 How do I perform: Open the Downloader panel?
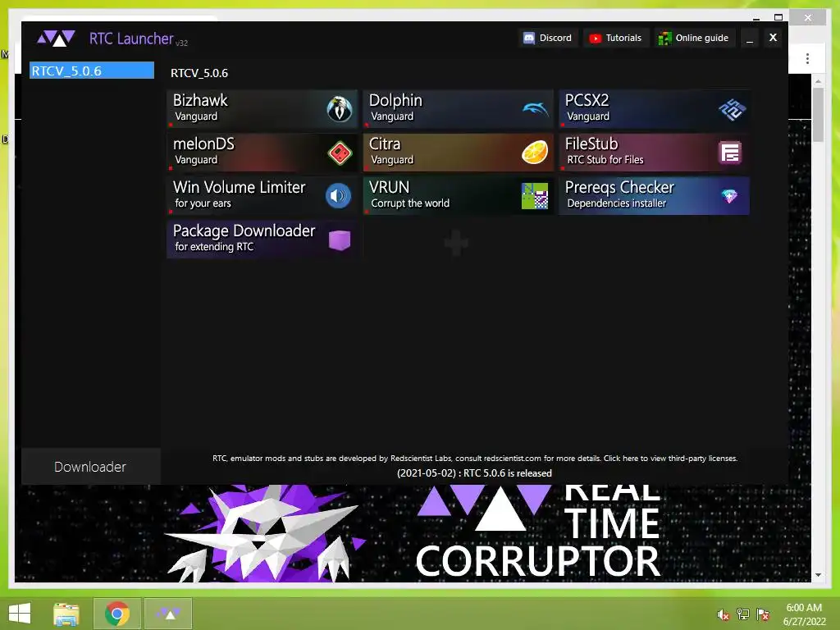(90, 467)
